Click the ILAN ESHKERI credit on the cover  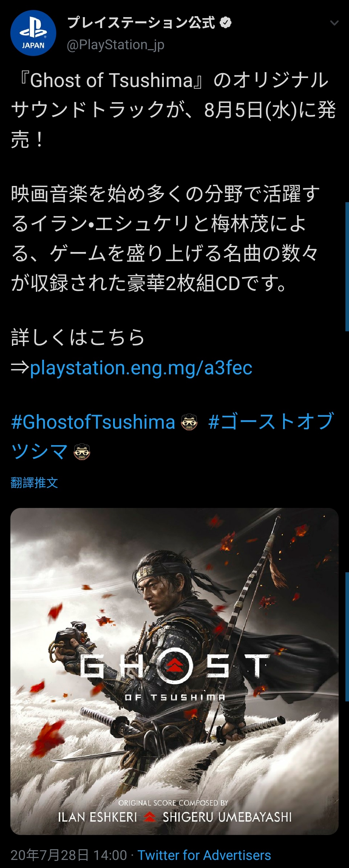[98, 817]
